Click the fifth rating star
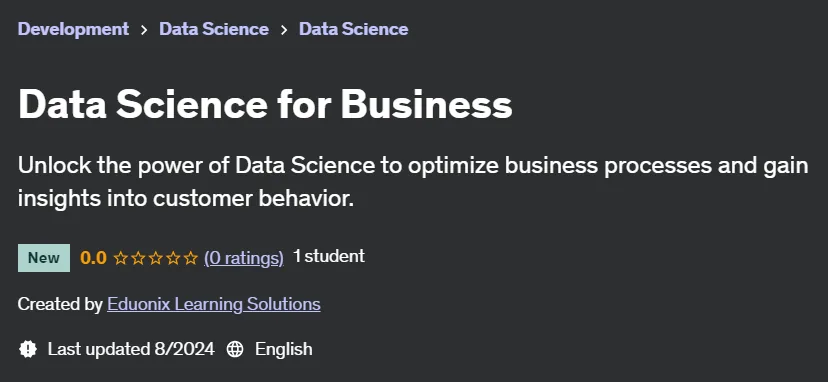828x382 pixels. pyautogui.click(x=191, y=258)
